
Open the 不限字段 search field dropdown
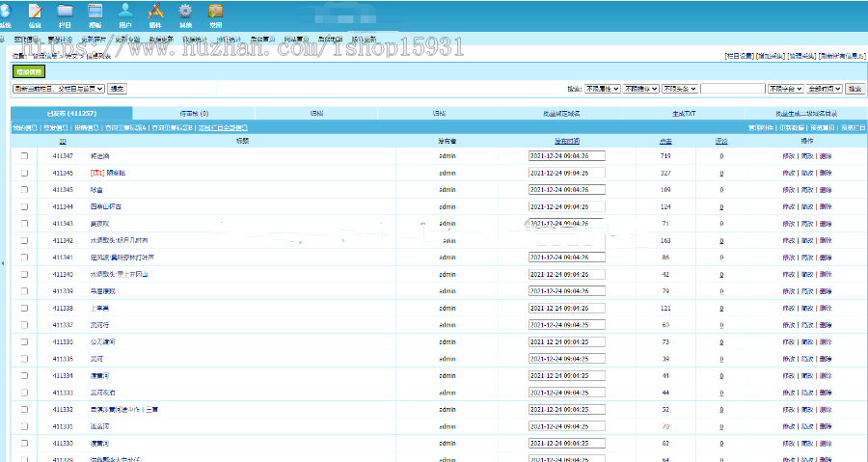coord(785,89)
